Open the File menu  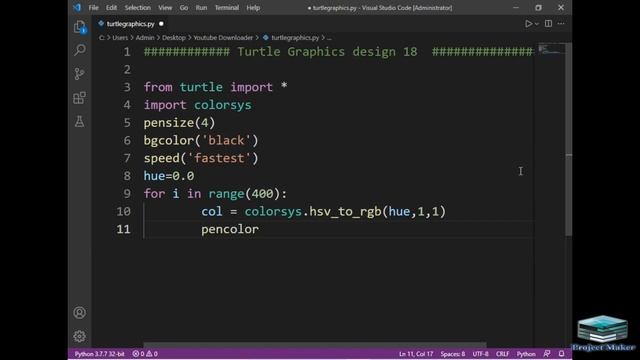tap(93, 8)
